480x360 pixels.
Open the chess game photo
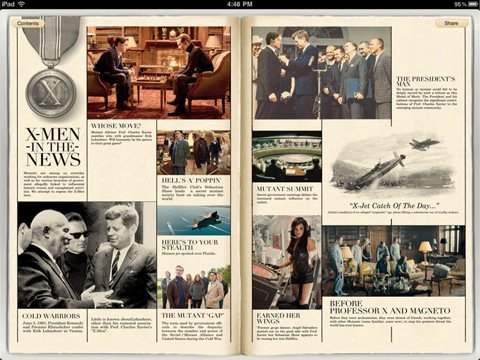tap(159, 73)
